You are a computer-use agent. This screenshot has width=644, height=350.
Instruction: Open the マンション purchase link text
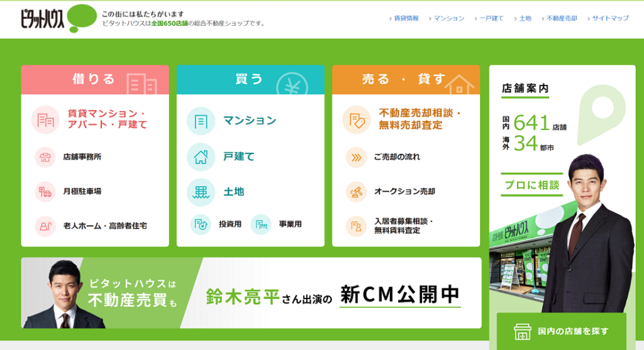tap(250, 121)
